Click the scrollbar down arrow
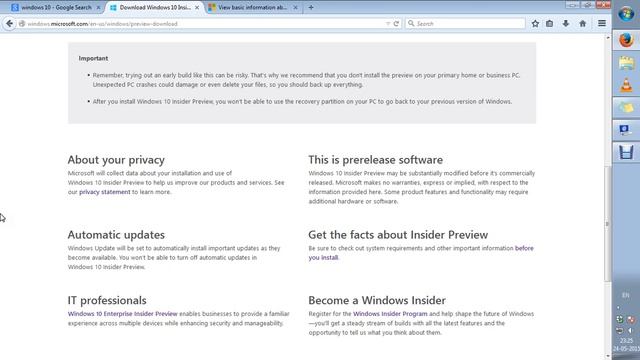This screenshot has width=640, height=360. 608,356
